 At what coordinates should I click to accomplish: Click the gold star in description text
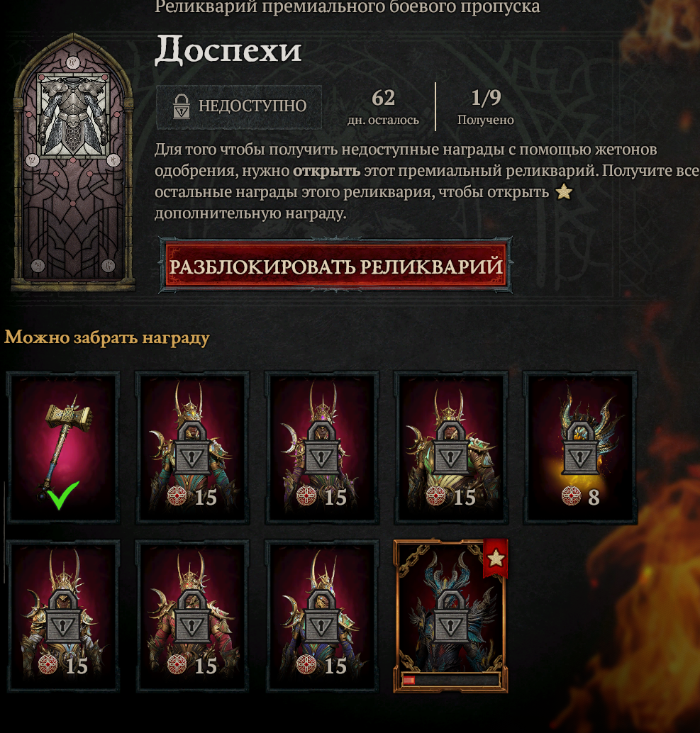point(564,191)
